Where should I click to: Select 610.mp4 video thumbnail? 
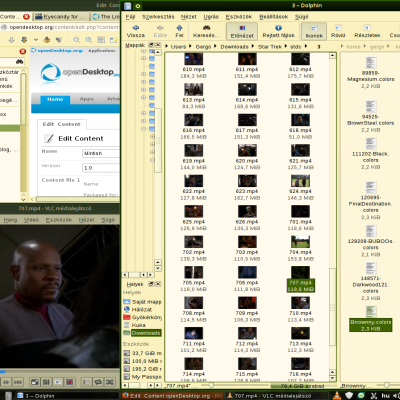pyautogui.click(x=193, y=59)
